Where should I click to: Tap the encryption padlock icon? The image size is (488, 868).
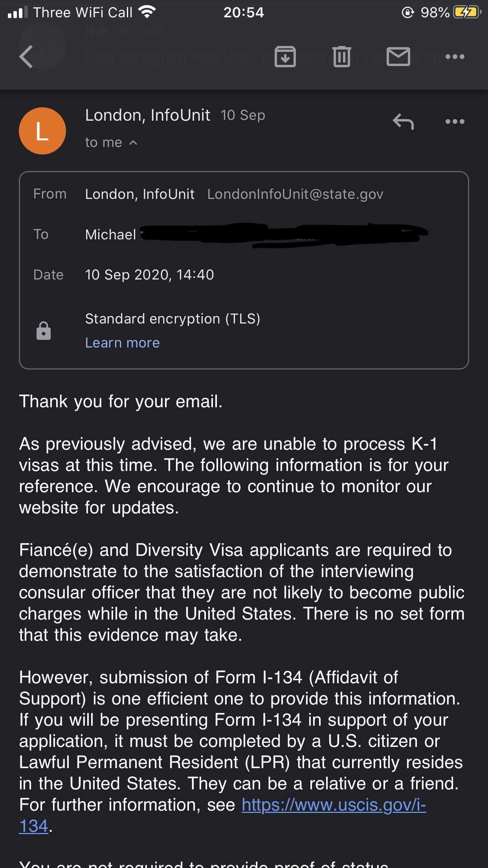(44, 331)
